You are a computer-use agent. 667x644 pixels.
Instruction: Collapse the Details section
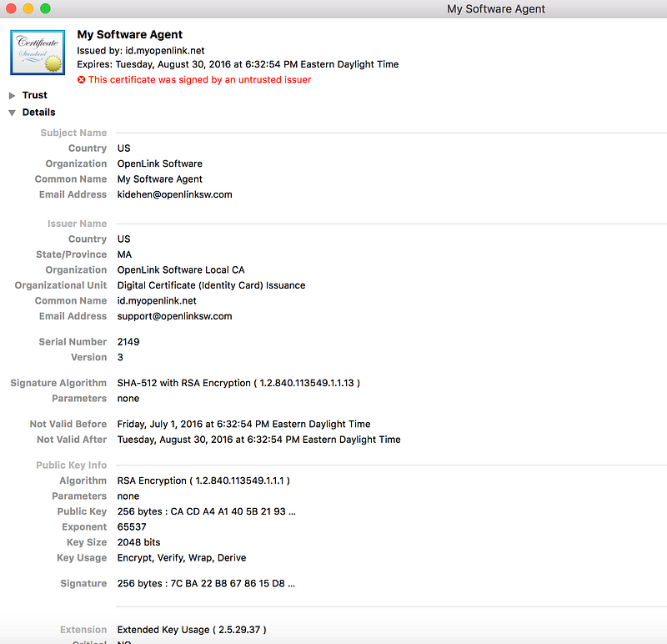12,113
